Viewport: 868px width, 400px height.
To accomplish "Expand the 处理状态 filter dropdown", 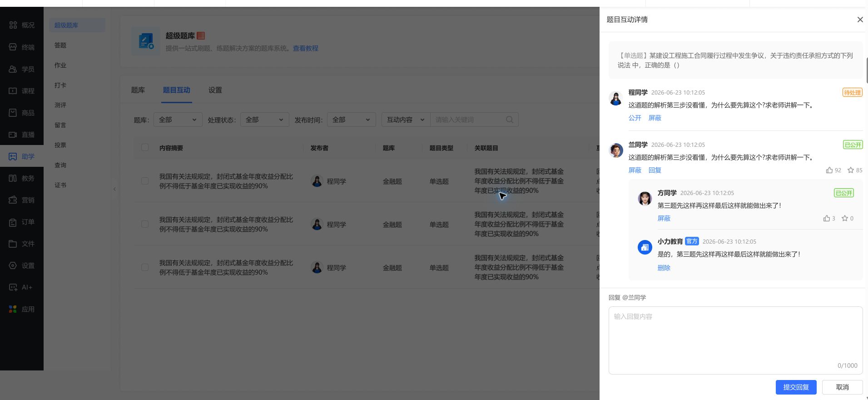I will (265, 120).
